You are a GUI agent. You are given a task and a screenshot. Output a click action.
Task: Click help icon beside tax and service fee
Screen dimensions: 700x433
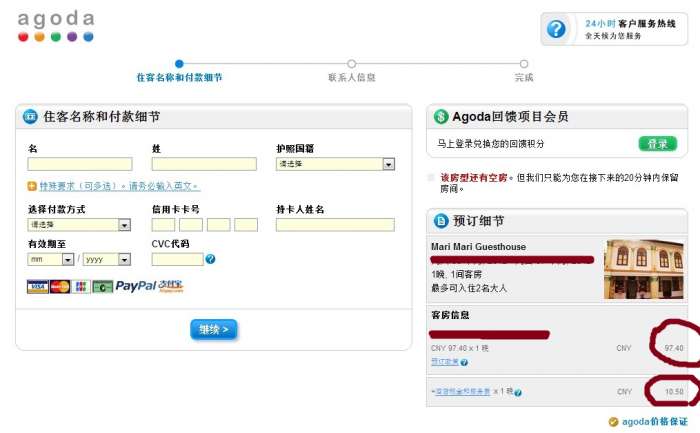pos(518,393)
